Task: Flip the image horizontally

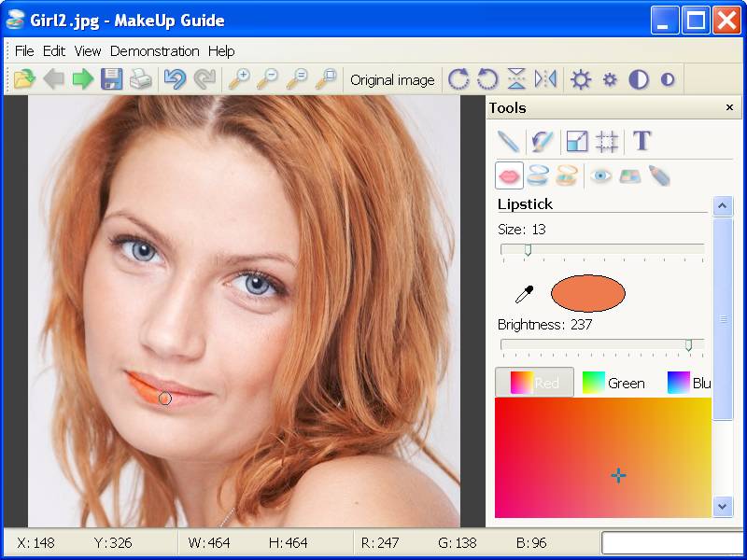Action: [x=546, y=79]
